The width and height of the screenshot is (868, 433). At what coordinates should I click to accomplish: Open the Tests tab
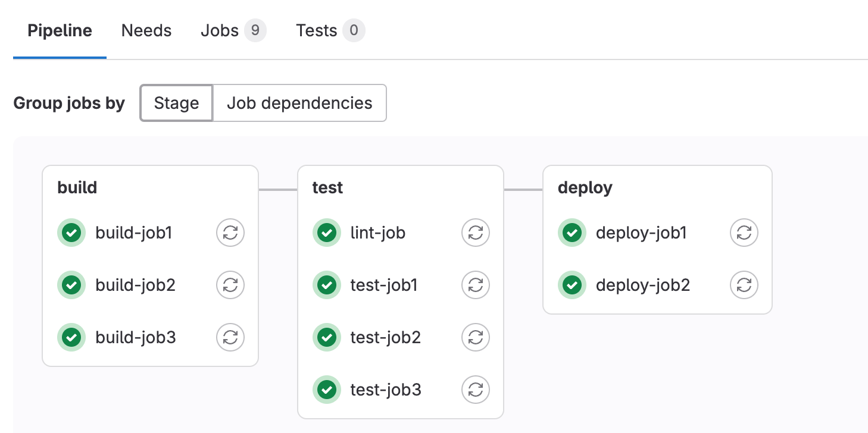tap(317, 30)
